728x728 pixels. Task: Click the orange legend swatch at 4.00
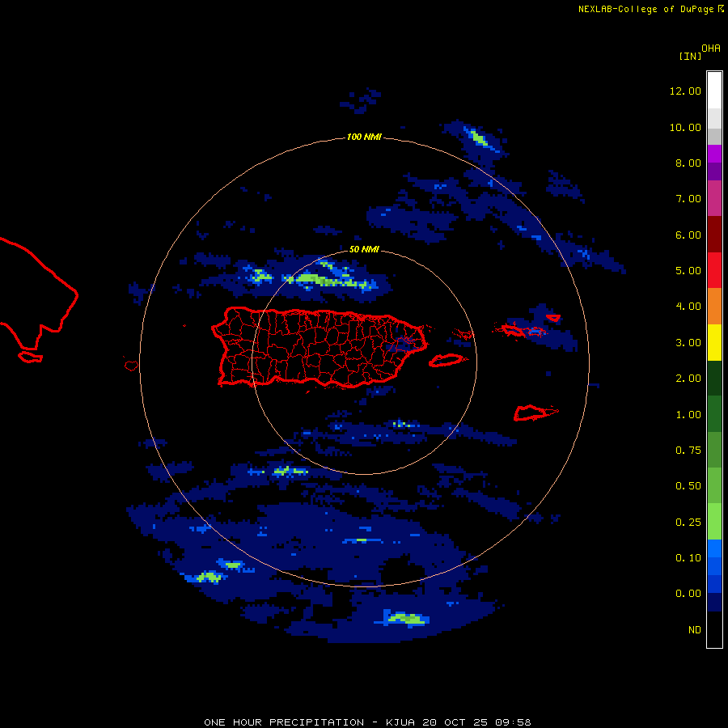click(x=714, y=306)
